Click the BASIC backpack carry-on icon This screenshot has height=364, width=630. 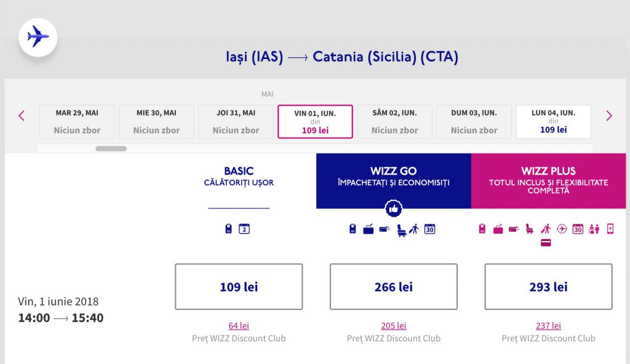pos(228,229)
